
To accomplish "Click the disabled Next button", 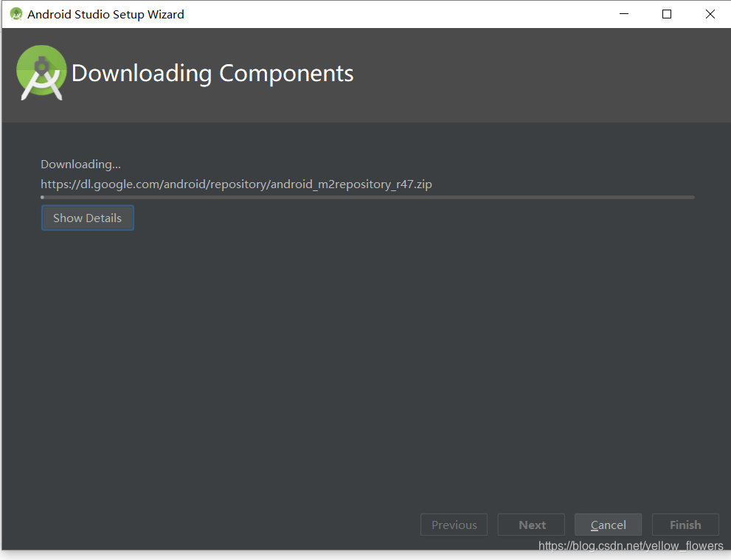I will click(x=531, y=525).
